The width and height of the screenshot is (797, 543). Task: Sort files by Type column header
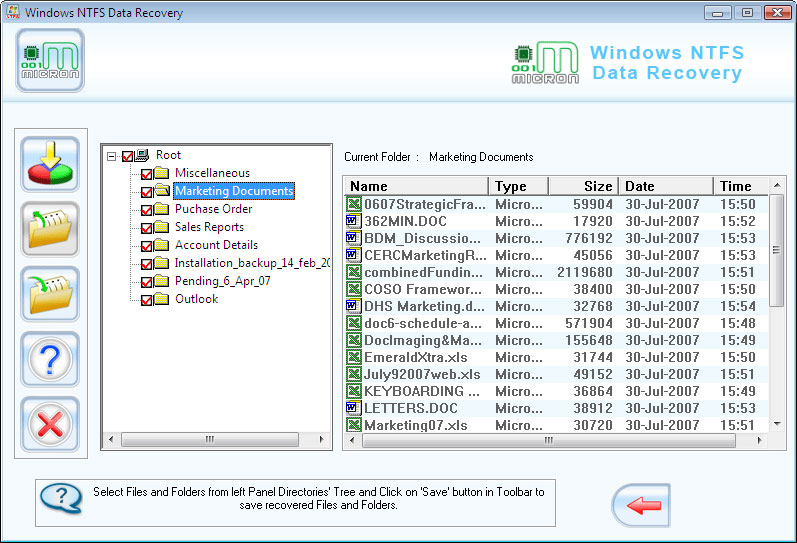(x=518, y=186)
